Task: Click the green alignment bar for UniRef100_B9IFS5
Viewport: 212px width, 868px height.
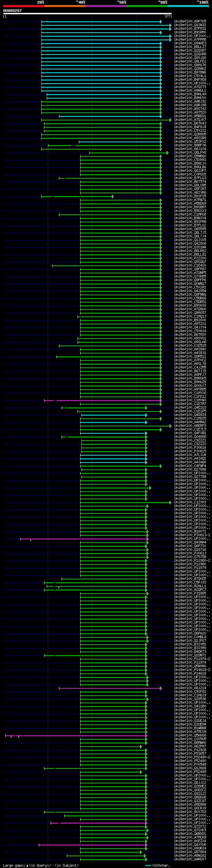Action: coord(78,196)
